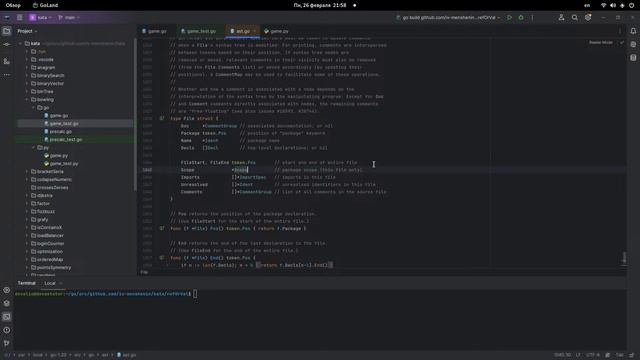
Task: Click UTF-8 encoding in status bar
Action: [x=593, y=355]
